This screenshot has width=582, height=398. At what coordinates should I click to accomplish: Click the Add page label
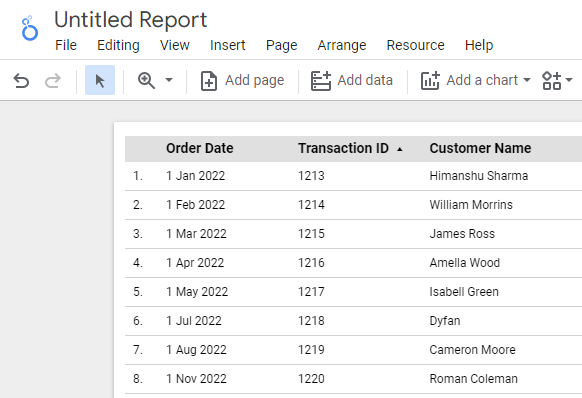click(255, 80)
